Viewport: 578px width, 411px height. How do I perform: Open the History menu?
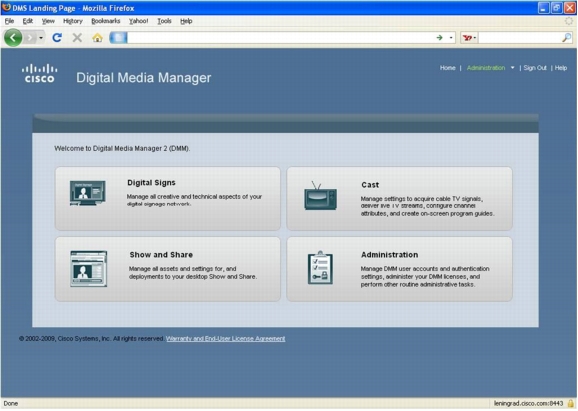tap(73, 21)
